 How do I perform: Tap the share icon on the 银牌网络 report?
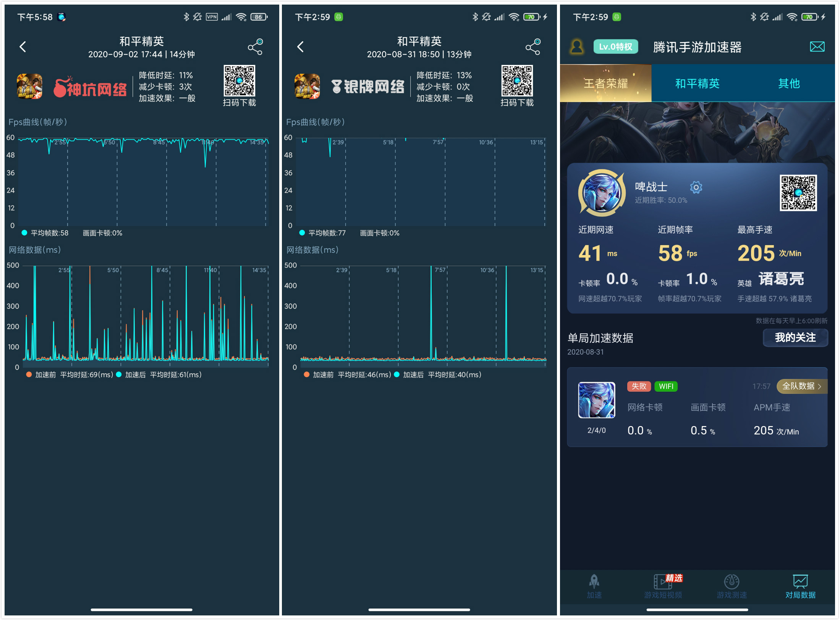pyautogui.click(x=532, y=47)
